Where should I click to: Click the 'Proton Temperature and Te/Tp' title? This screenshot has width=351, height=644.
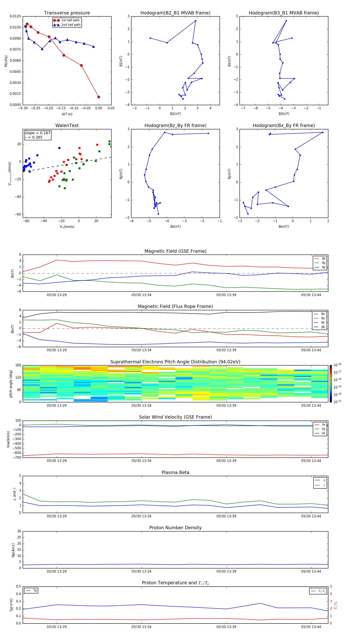pyautogui.click(x=175, y=583)
